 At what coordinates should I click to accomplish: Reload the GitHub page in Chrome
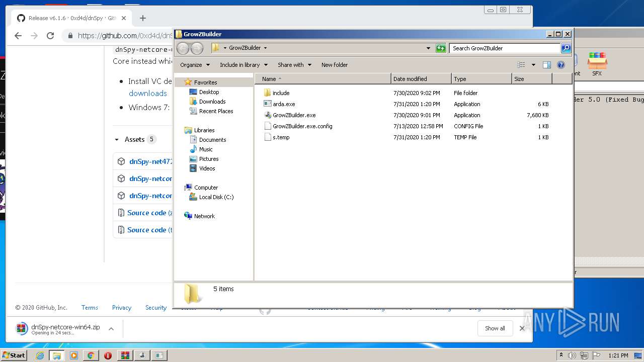pos(50,36)
